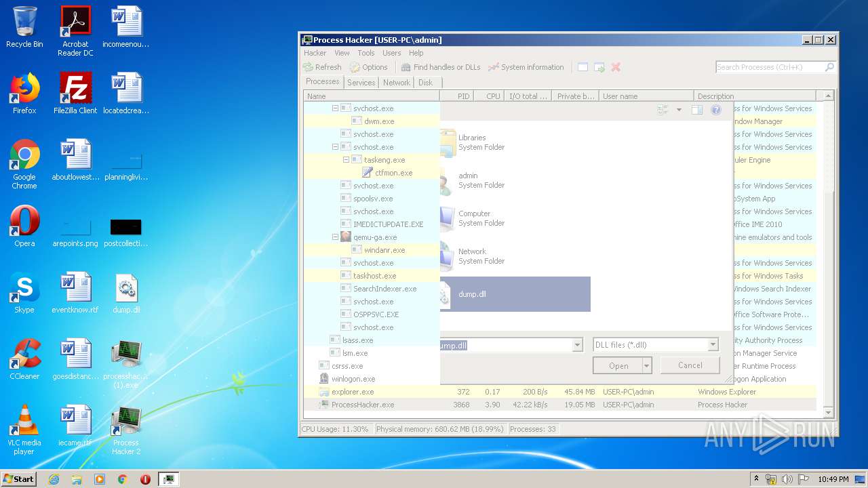Show hidden tray icons arrow
The width and height of the screenshot is (868, 488).
[756, 479]
